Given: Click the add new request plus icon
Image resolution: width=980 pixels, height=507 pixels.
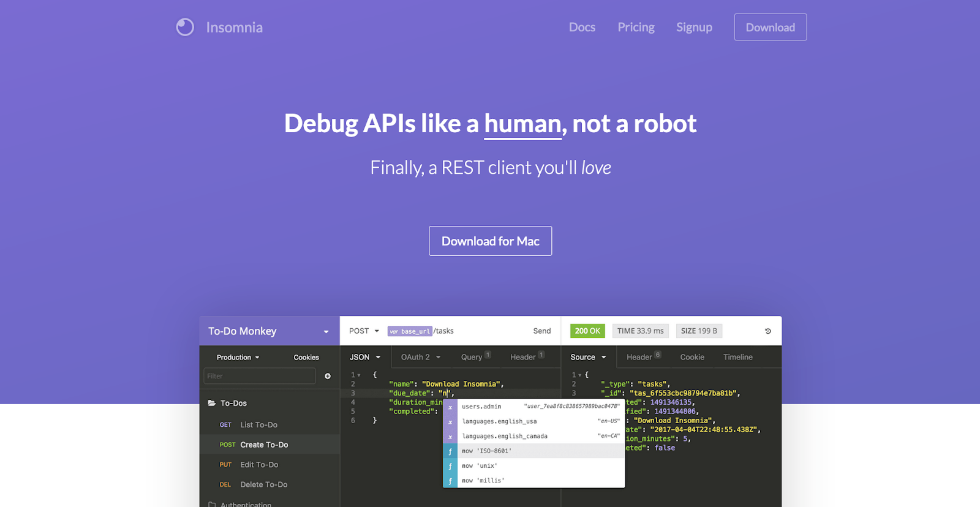Looking at the screenshot, I should click(x=328, y=376).
